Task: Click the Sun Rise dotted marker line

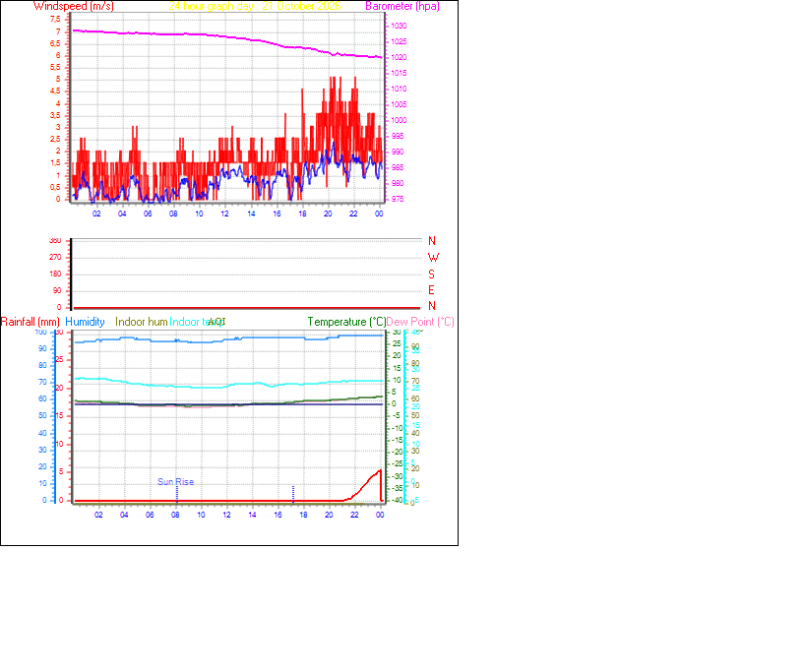Action: tap(177, 494)
